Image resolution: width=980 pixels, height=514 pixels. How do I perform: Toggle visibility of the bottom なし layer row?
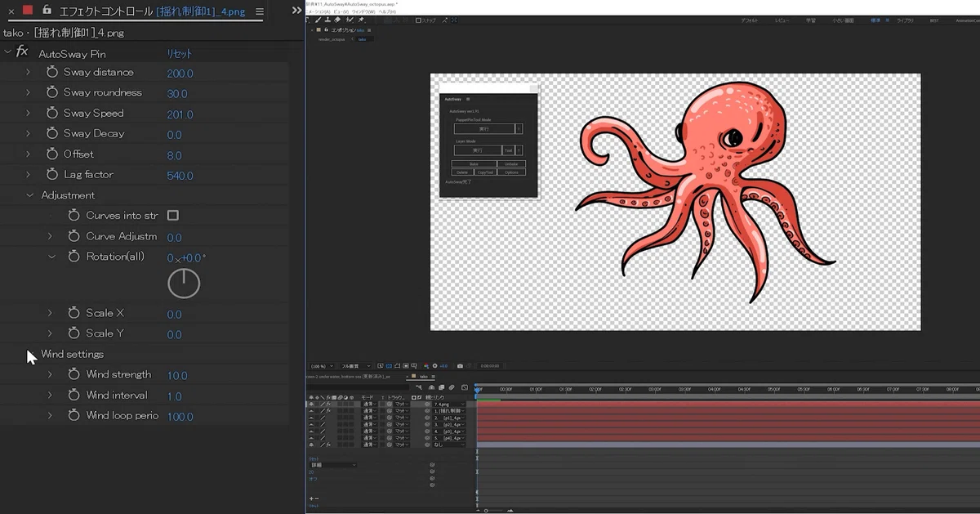(310, 445)
